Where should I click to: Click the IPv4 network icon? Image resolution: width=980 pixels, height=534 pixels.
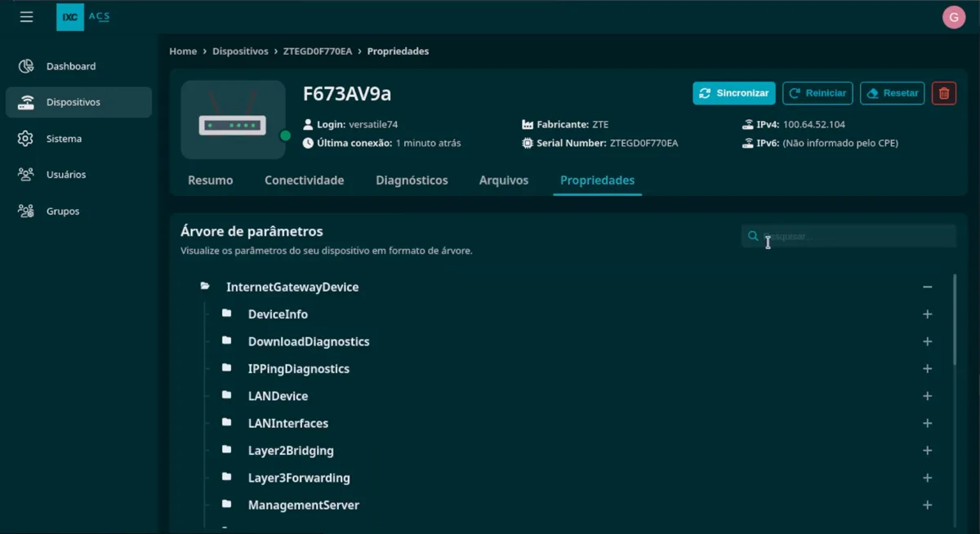(x=748, y=125)
